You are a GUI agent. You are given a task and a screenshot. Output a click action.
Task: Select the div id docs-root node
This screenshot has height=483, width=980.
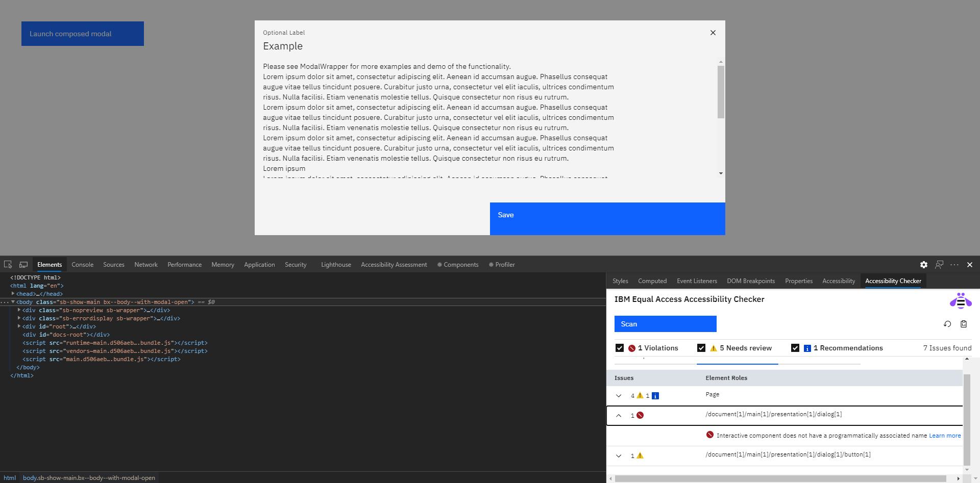[66, 335]
